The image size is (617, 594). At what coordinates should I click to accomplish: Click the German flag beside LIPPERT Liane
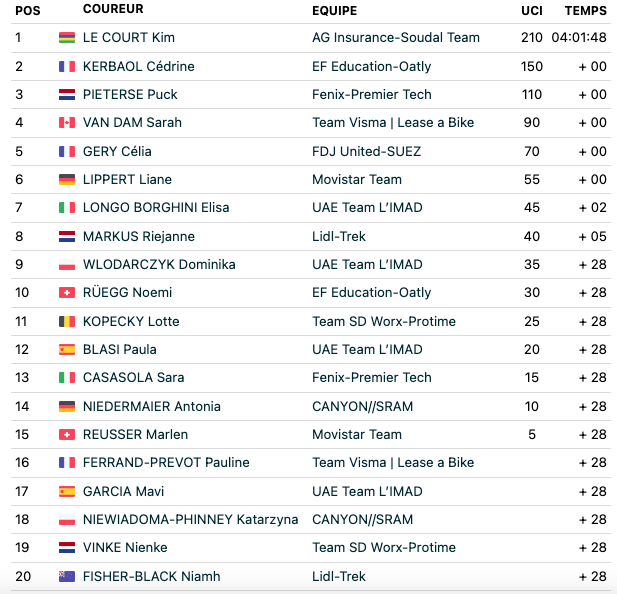click(67, 180)
